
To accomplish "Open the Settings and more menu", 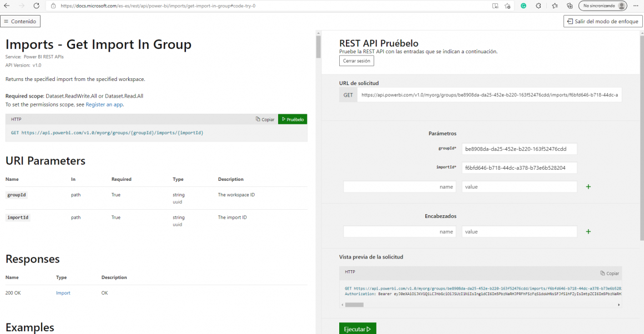I will tap(636, 6).
